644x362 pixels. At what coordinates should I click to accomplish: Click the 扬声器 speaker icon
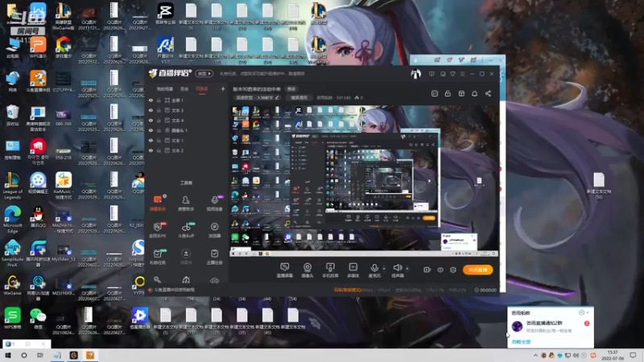[x=397, y=269]
